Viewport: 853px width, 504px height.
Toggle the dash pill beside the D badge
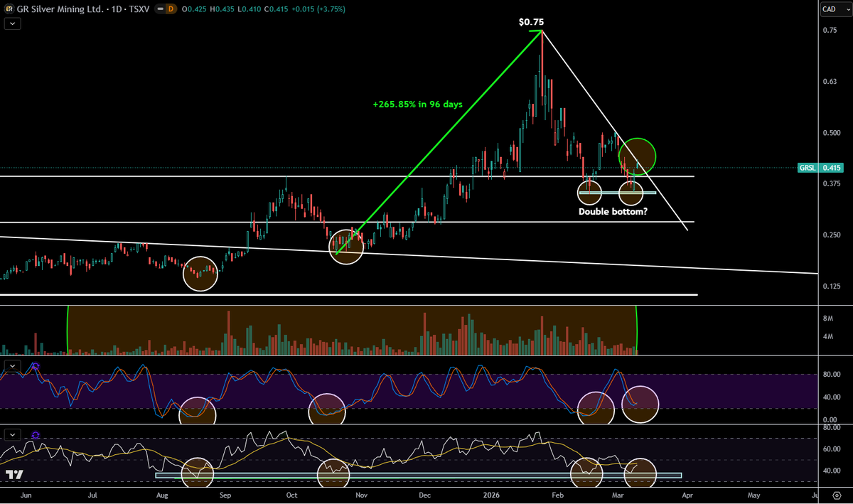coord(161,9)
